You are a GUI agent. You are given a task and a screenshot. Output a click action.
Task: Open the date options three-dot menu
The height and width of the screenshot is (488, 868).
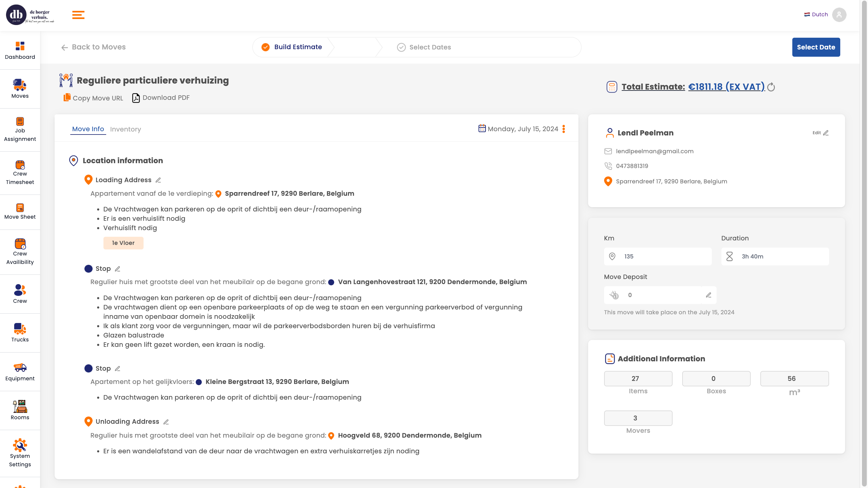point(564,129)
